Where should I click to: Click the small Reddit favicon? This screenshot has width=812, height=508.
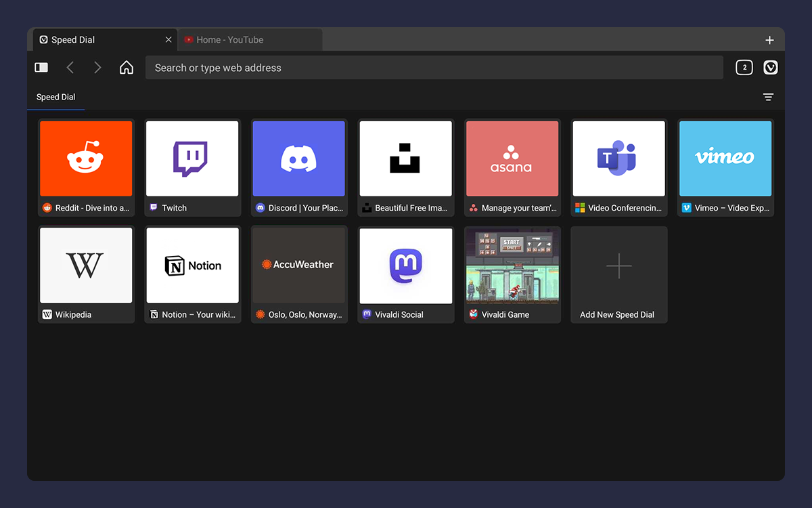click(x=47, y=208)
